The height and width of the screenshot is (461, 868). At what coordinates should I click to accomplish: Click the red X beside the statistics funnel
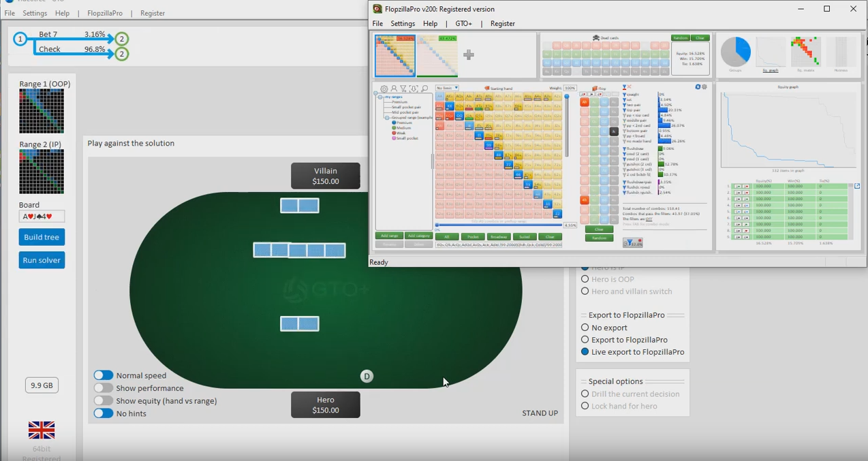(x=630, y=88)
